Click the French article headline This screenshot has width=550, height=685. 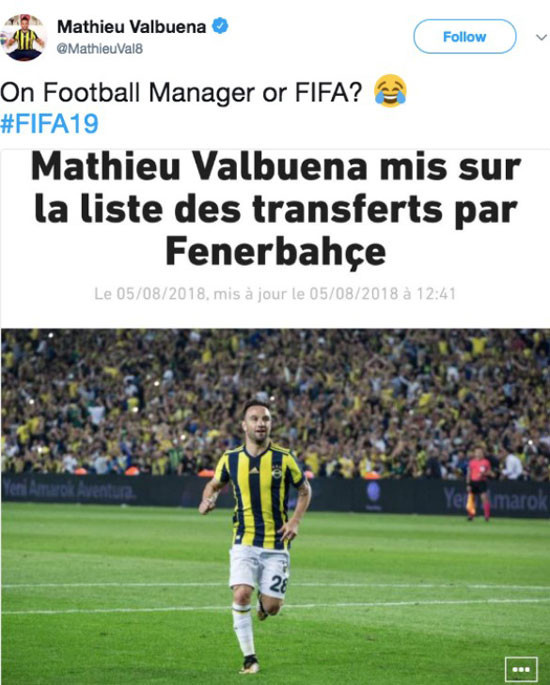tap(276, 210)
